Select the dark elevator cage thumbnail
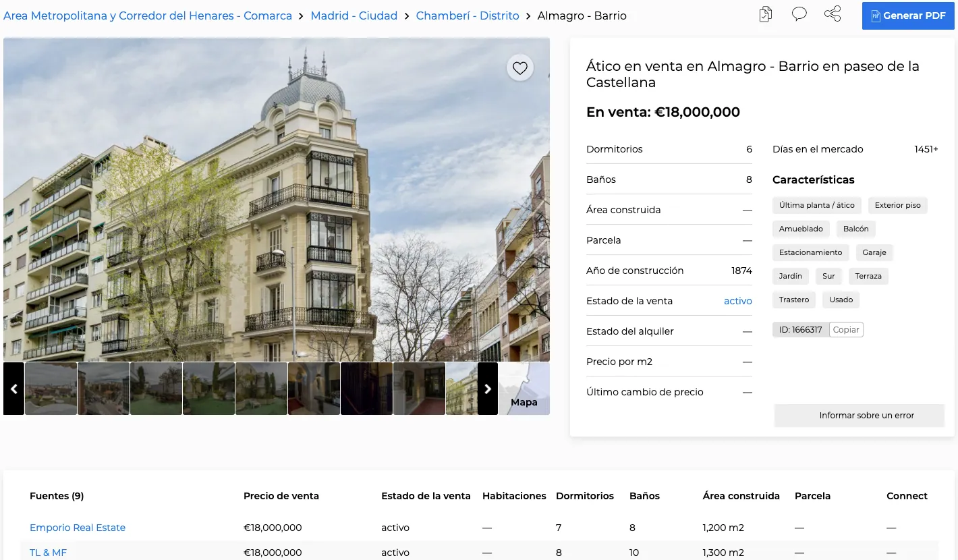Image resolution: width=958 pixels, height=560 pixels. coord(367,389)
